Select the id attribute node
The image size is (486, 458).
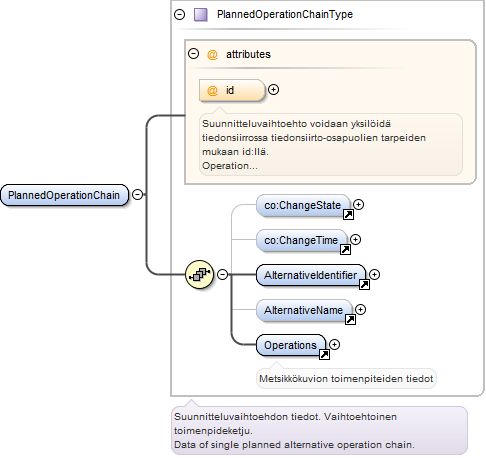(232, 90)
